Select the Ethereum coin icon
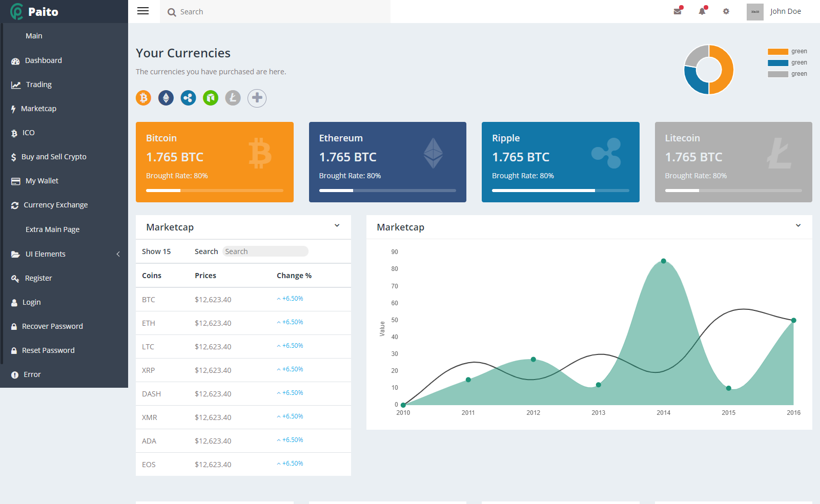The image size is (820, 504). point(166,98)
